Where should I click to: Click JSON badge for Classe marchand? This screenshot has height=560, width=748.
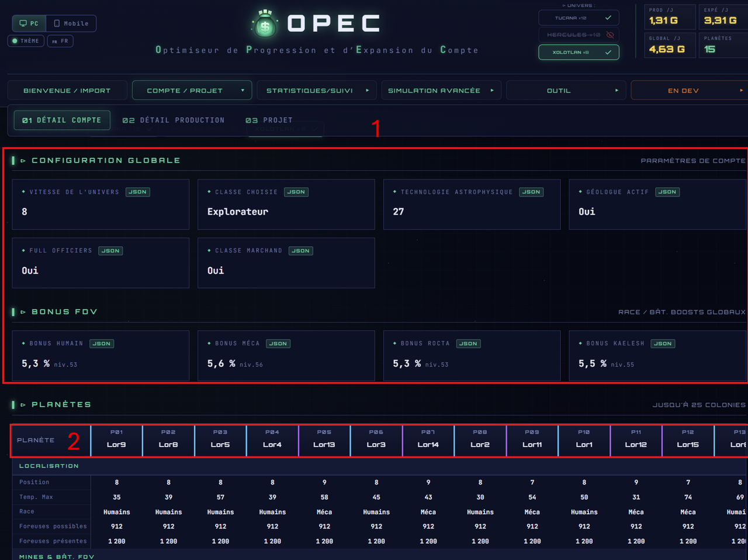pyautogui.click(x=301, y=251)
